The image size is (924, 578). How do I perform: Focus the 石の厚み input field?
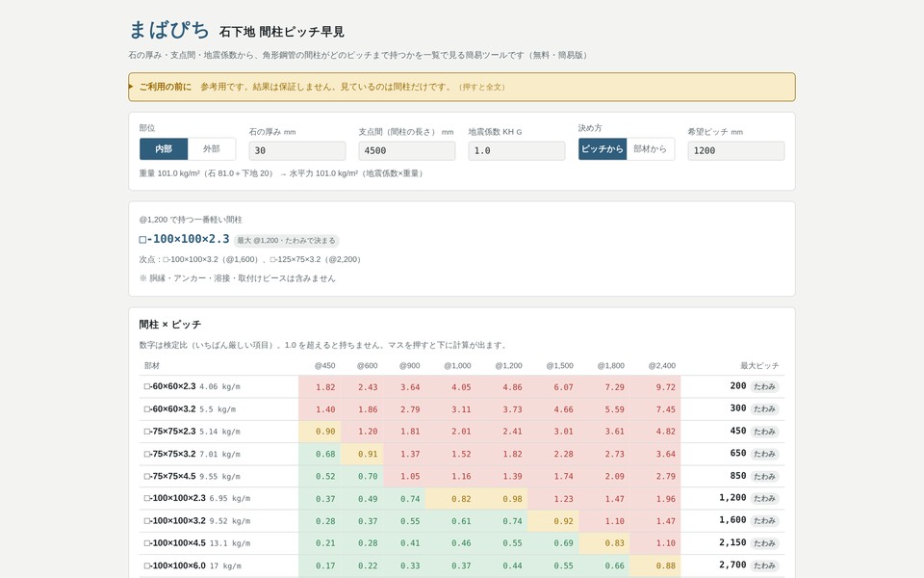(x=297, y=150)
